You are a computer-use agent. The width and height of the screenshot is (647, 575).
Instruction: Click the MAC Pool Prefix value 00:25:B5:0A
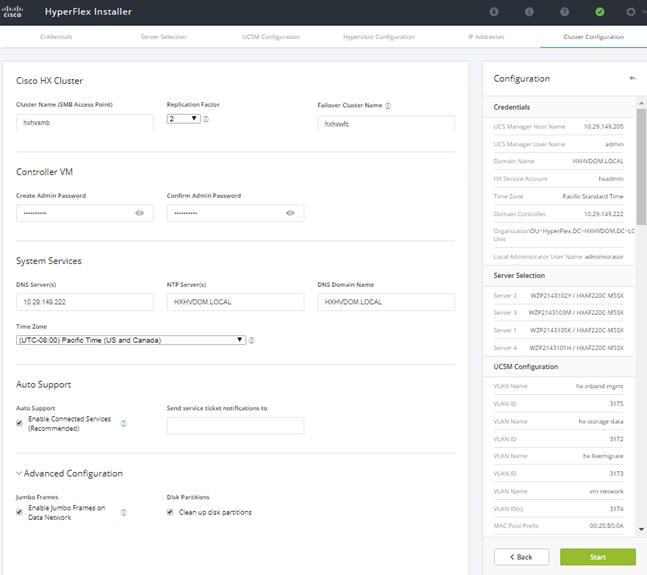[x=607, y=526]
